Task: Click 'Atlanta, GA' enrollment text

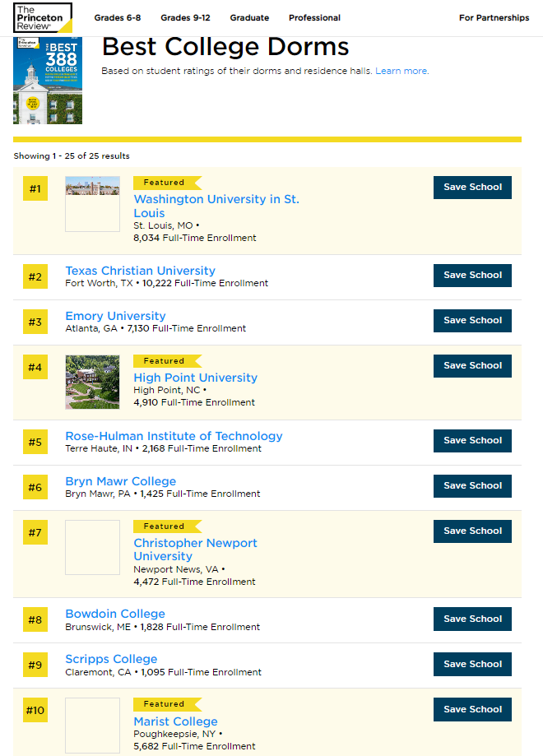Action: (155, 328)
